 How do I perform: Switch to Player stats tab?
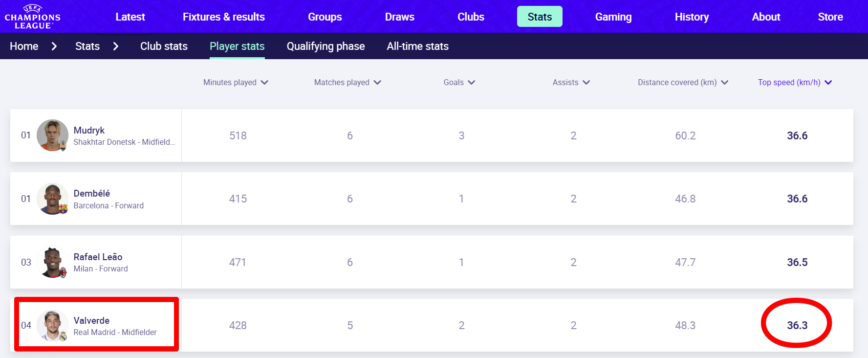(x=237, y=46)
